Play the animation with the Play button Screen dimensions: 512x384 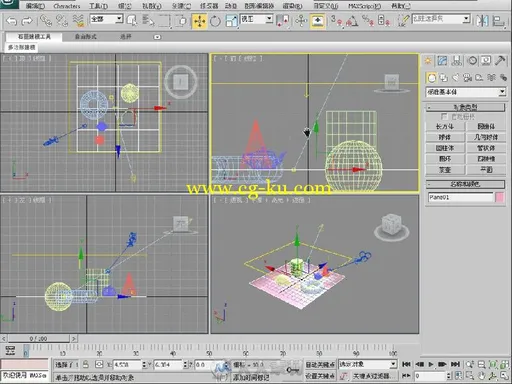click(431, 364)
